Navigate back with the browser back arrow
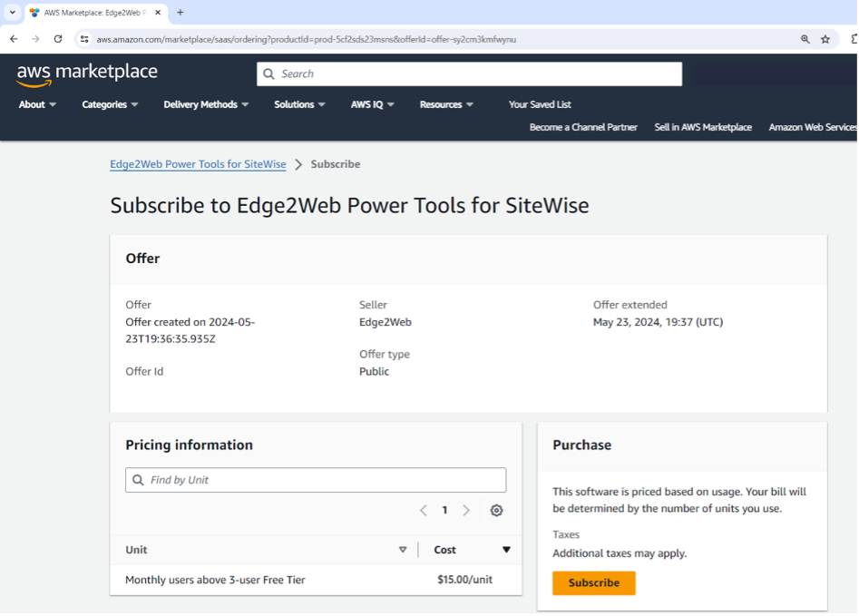This screenshot has width=859, height=616. (x=13, y=40)
